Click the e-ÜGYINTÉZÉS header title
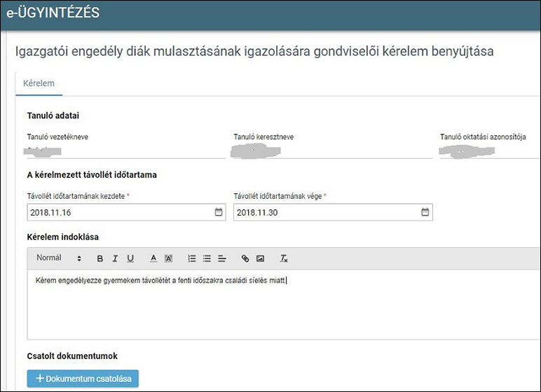 pyautogui.click(x=53, y=13)
